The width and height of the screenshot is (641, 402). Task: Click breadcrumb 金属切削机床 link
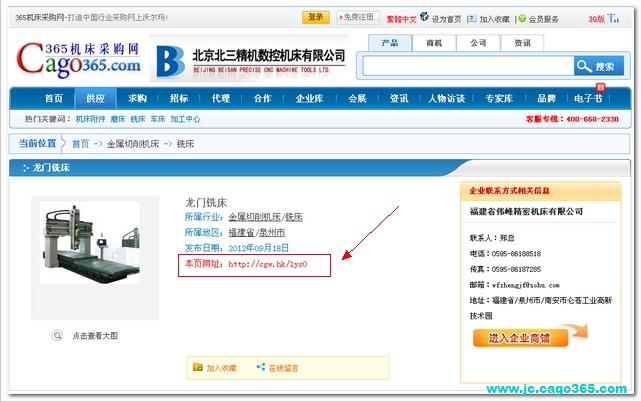pos(133,144)
